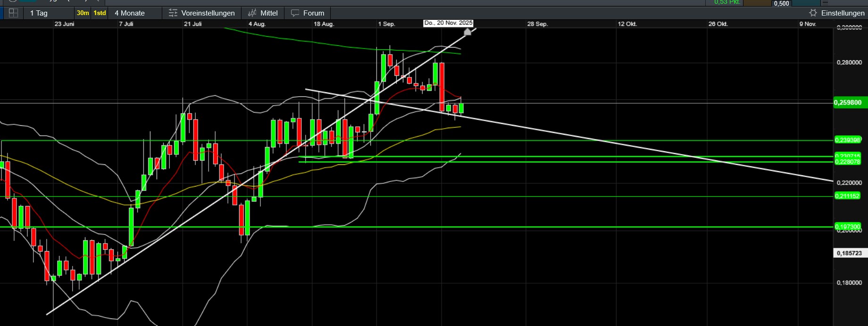Open the chart layout grid icon
This screenshot has height=326, width=868.
pos(13,13)
